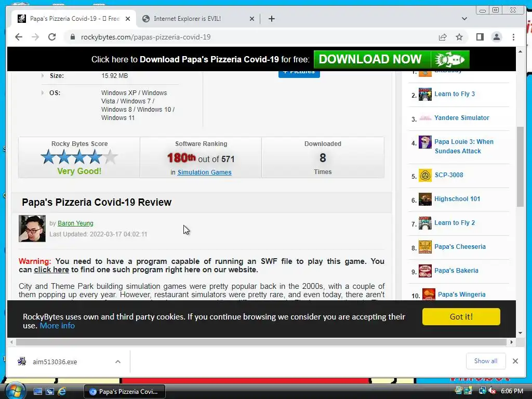Share this page via the share icon

coord(443,37)
